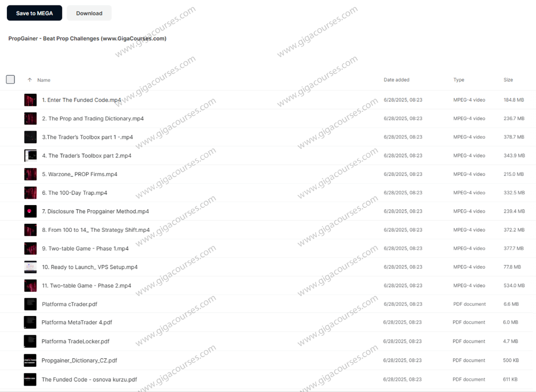Reverse sort with the Name arrow icon
The width and height of the screenshot is (536, 392).
click(30, 80)
